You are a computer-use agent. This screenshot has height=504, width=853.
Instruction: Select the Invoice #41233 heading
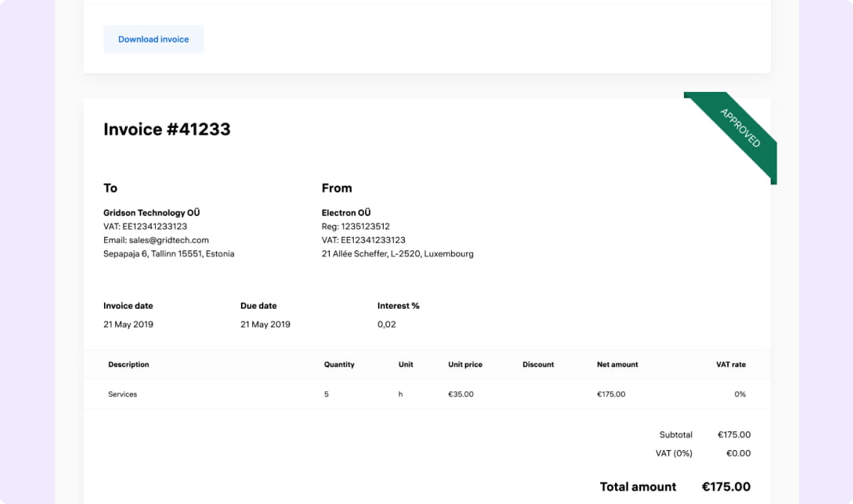click(167, 129)
